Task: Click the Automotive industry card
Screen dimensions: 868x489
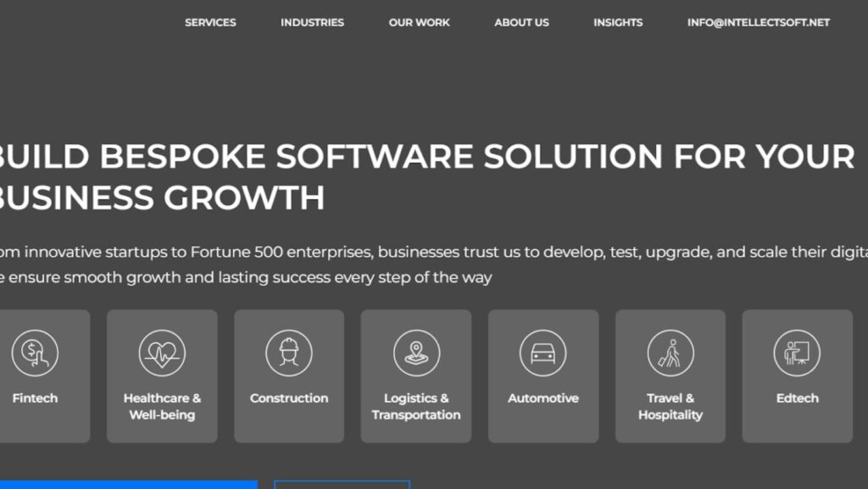Action: (543, 376)
